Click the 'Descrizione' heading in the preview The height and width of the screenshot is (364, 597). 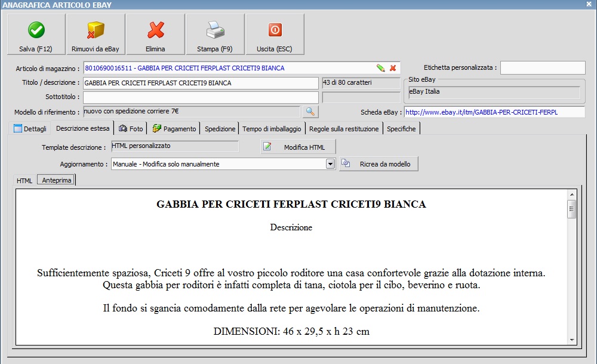point(291,227)
